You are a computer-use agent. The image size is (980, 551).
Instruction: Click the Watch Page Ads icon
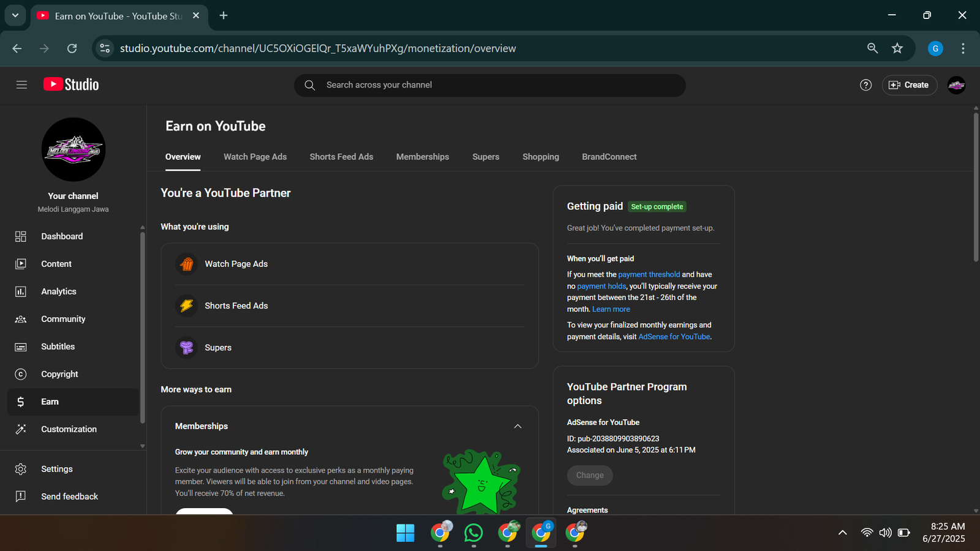[x=187, y=264]
